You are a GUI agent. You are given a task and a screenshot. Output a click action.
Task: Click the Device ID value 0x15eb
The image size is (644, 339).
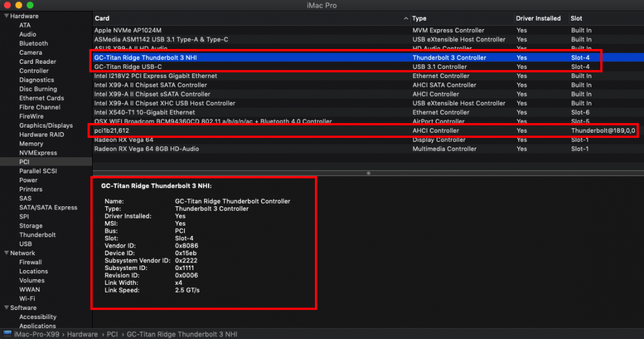(x=185, y=253)
